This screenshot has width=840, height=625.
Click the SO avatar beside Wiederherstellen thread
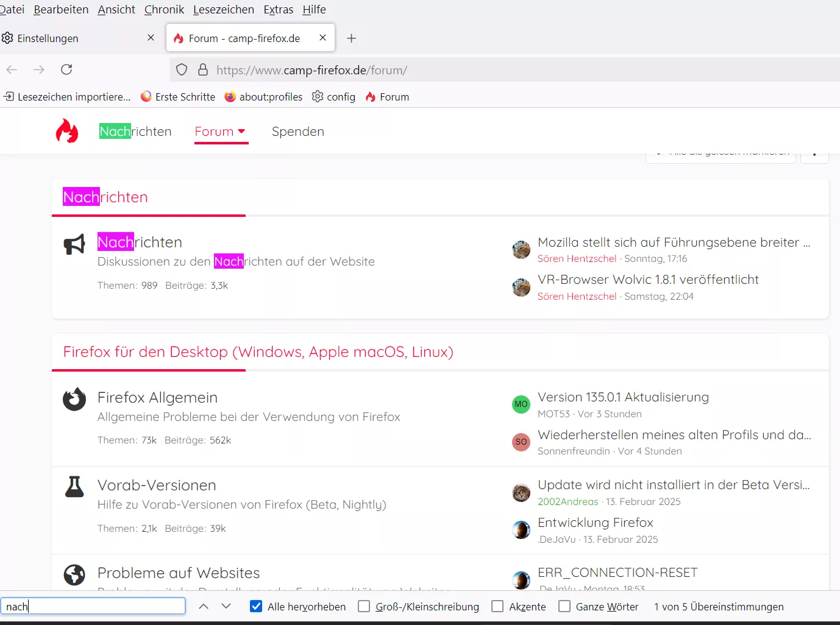tap(521, 442)
